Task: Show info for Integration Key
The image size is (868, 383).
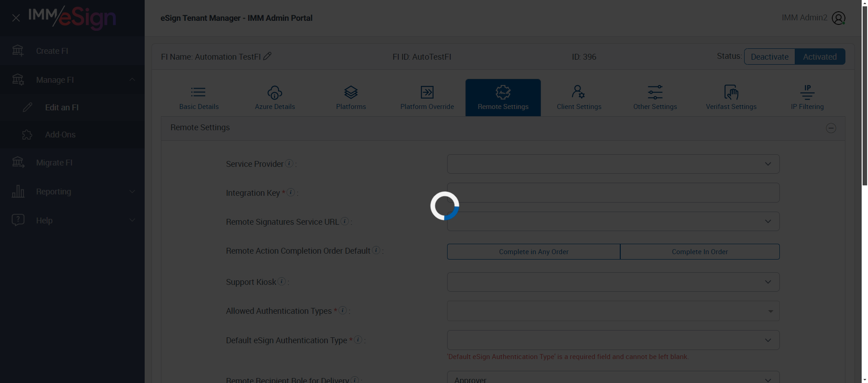Action: pyautogui.click(x=291, y=192)
